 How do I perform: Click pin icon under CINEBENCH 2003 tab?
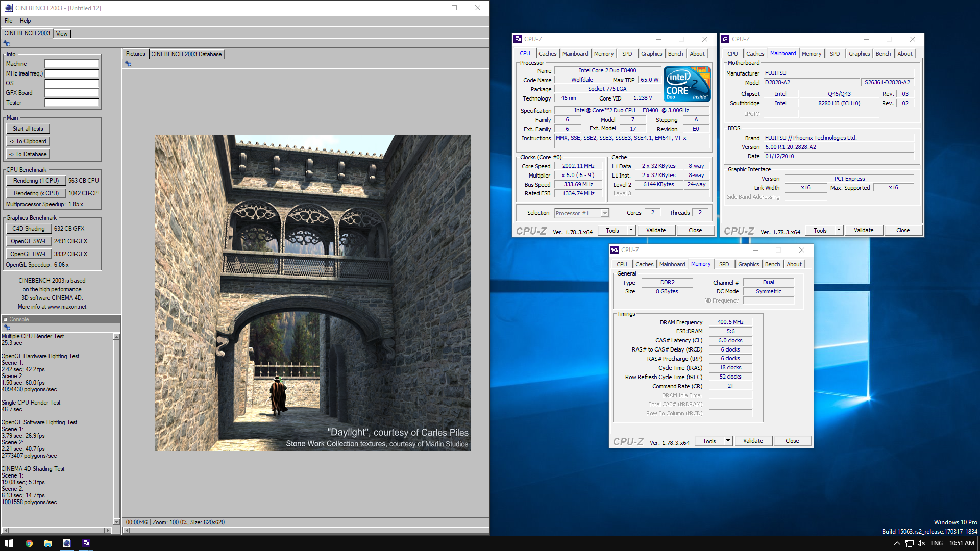click(7, 43)
